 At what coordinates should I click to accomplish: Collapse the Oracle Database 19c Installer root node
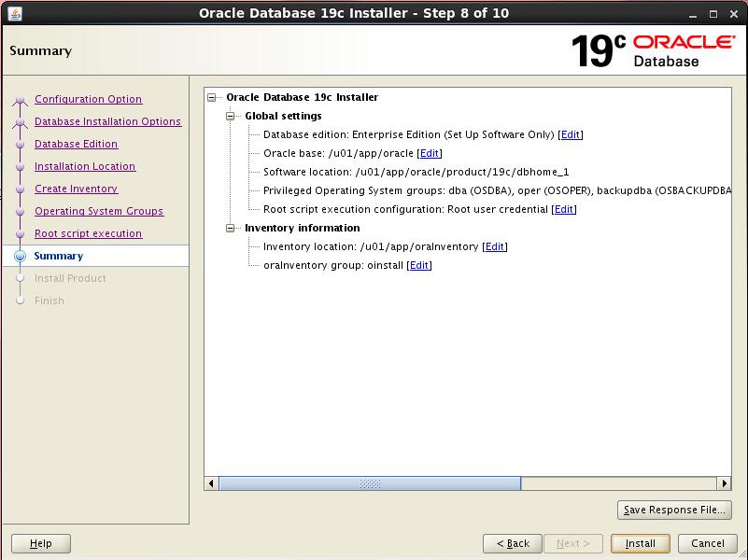click(x=212, y=97)
